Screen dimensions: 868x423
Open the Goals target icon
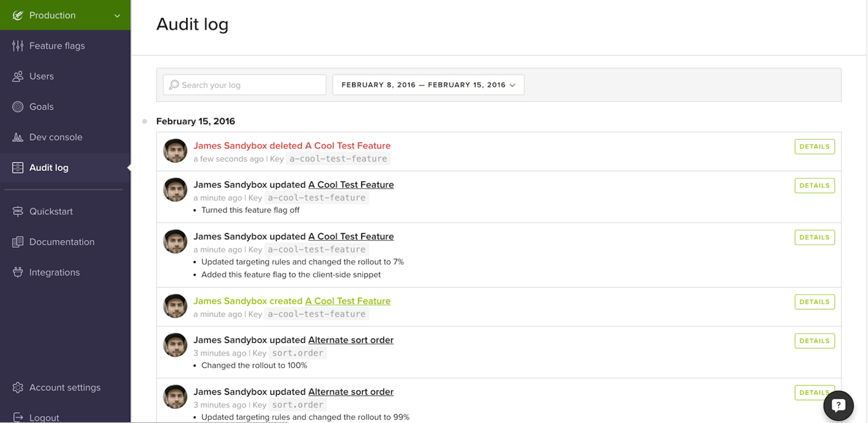point(18,107)
